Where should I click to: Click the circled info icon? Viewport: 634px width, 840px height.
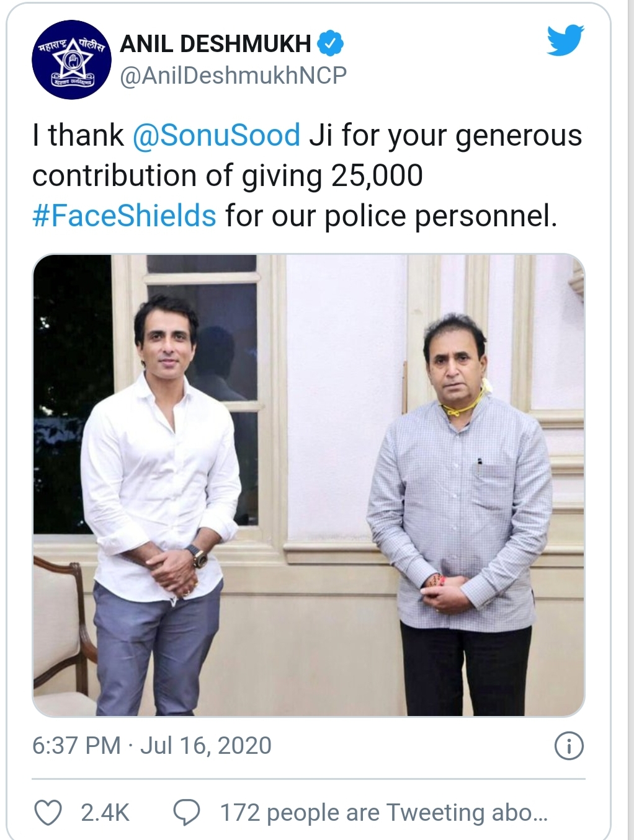coord(568,745)
